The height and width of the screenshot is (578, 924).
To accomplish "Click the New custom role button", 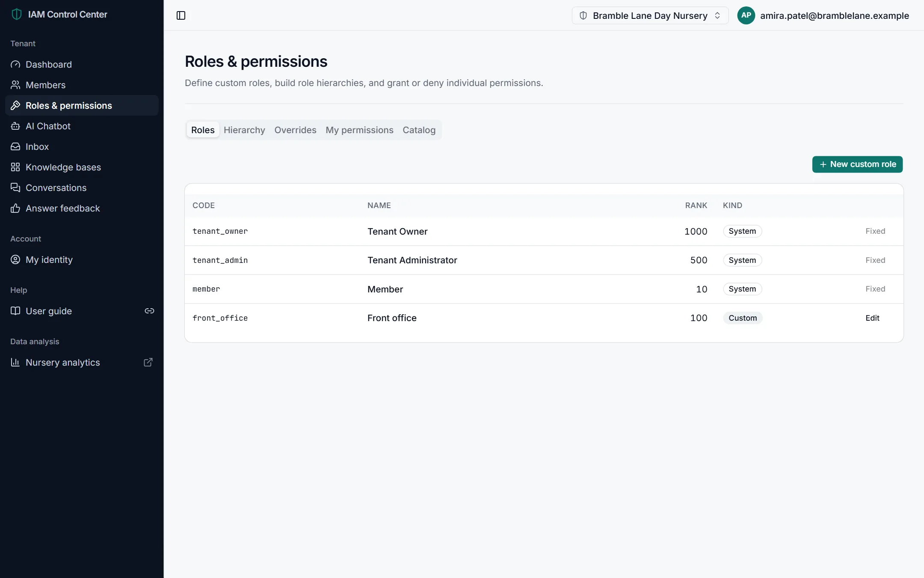I will tap(857, 164).
